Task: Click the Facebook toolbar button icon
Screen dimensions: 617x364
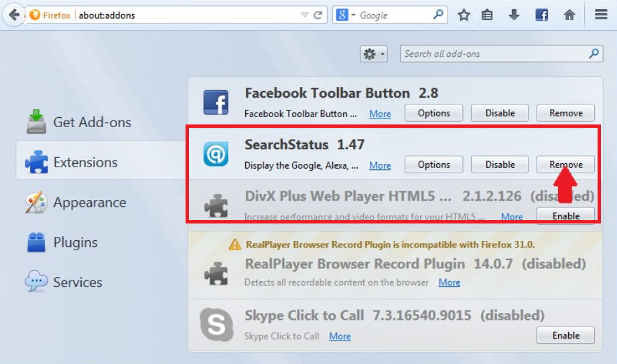Action: [541, 15]
